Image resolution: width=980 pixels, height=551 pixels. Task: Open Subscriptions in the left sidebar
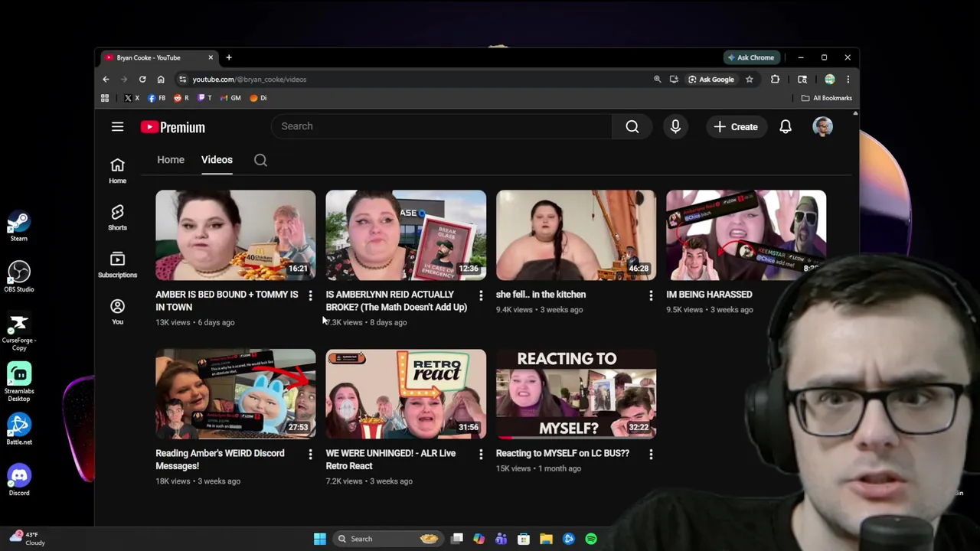point(117,265)
